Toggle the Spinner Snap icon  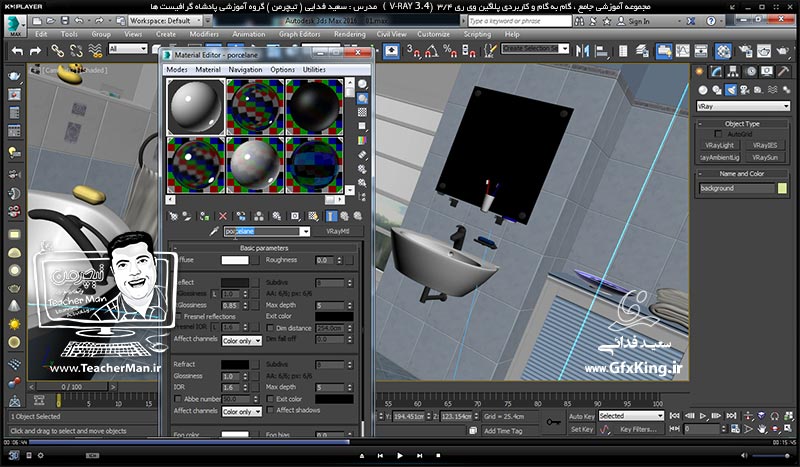(468, 51)
